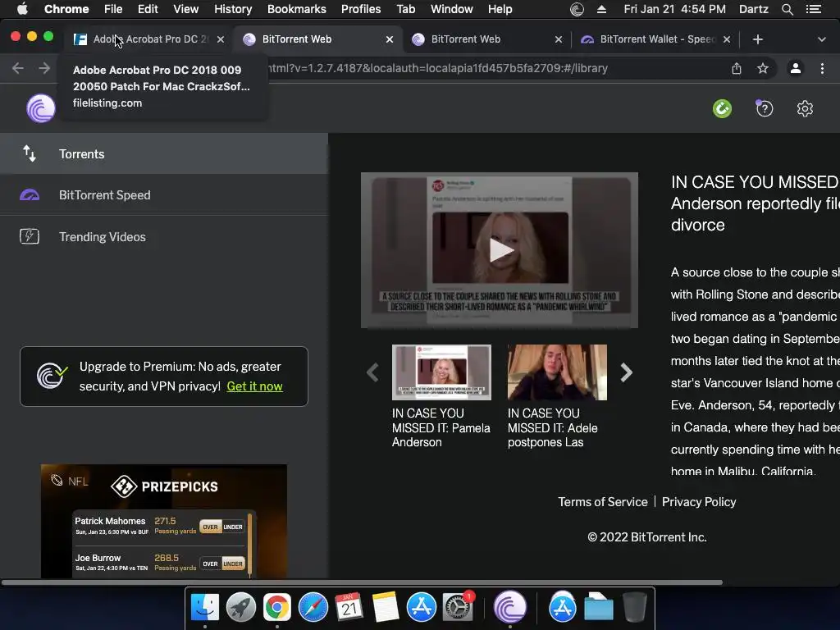The height and width of the screenshot is (630, 840).
Task: Click the green refresh status icon
Action: (722, 109)
